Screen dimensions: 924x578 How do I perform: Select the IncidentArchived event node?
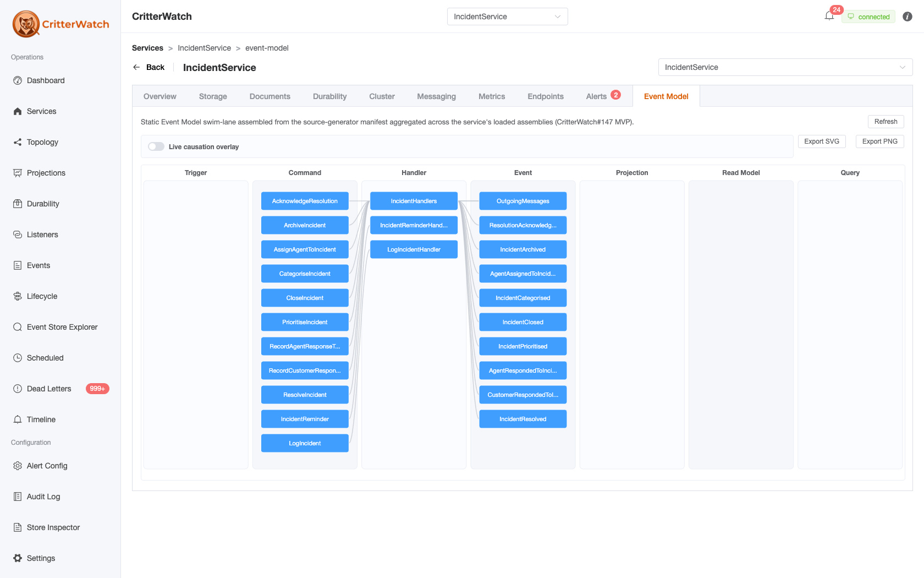(x=523, y=249)
